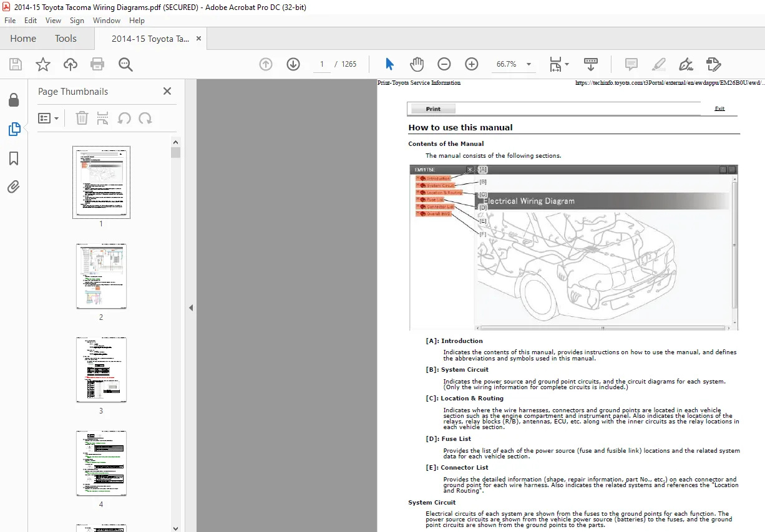Screen dimensions: 765x532
Task: Go to previous page arrow
Action: coord(266,64)
